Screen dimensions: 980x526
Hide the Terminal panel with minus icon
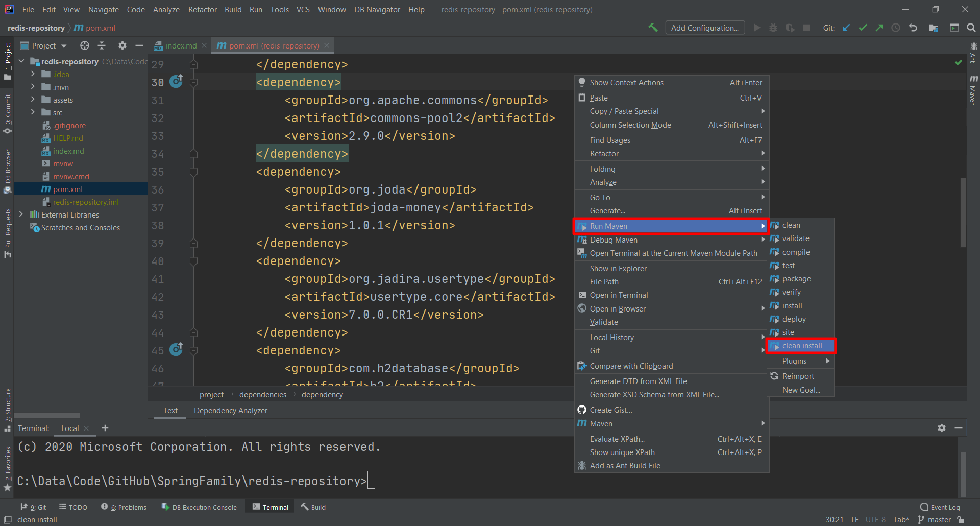tap(959, 428)
